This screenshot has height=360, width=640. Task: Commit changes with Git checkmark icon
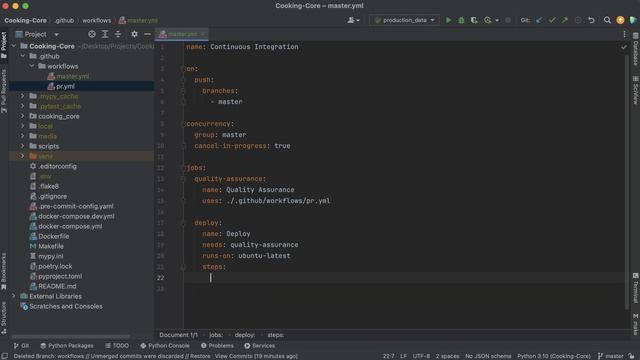(552, 20)
